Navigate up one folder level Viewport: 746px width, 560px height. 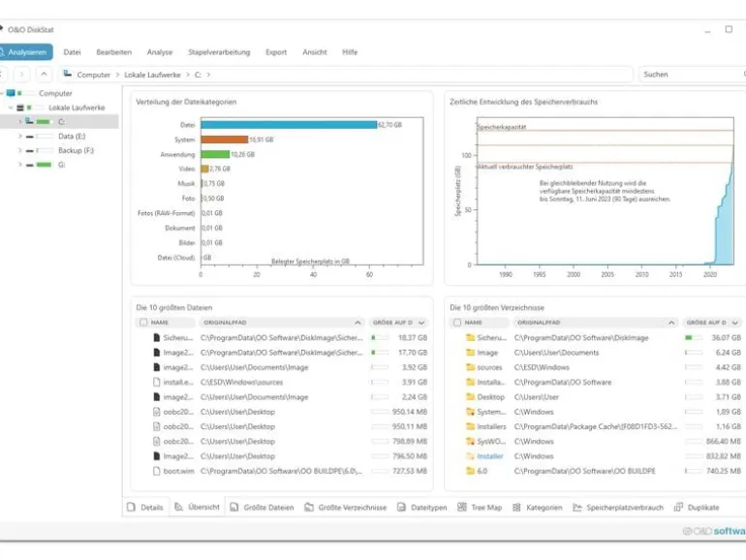coord(44,75)
